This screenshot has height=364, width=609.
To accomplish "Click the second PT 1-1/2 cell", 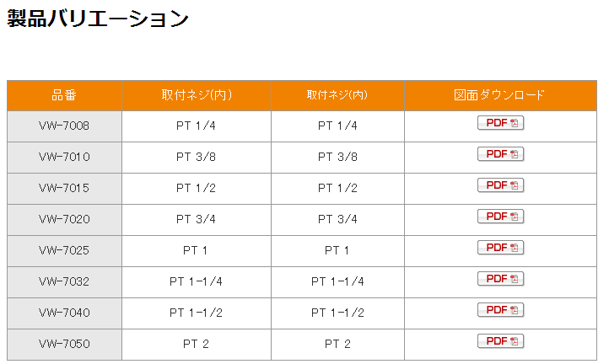I will pos(337,313).
